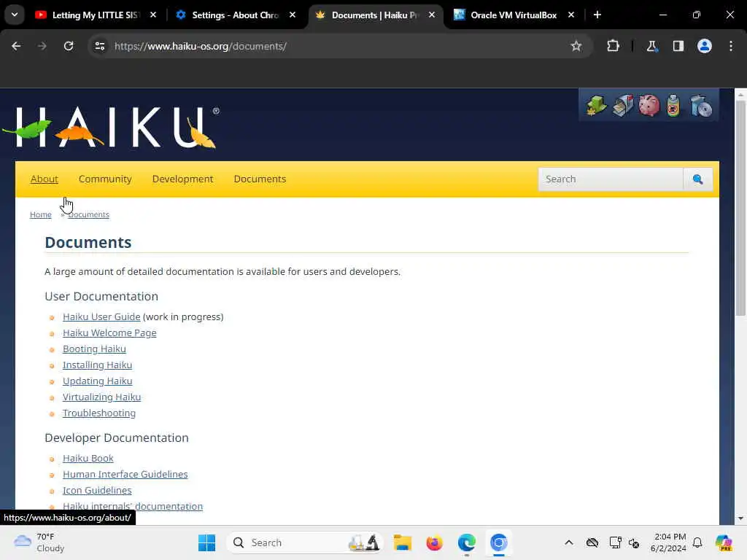Open the Haiku User Guide link
Viewport: 747px width, 560px height.
point(101,317)
